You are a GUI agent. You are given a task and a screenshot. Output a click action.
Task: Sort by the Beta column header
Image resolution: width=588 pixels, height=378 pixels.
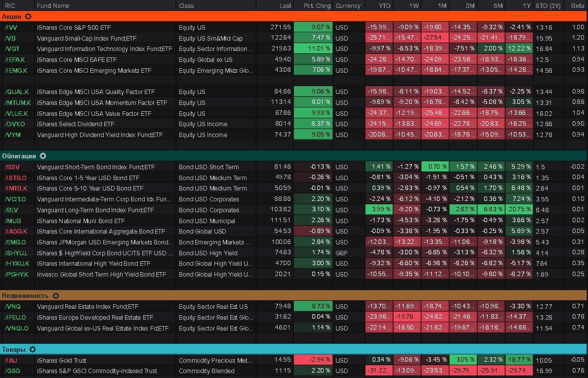tap(578, 5)
